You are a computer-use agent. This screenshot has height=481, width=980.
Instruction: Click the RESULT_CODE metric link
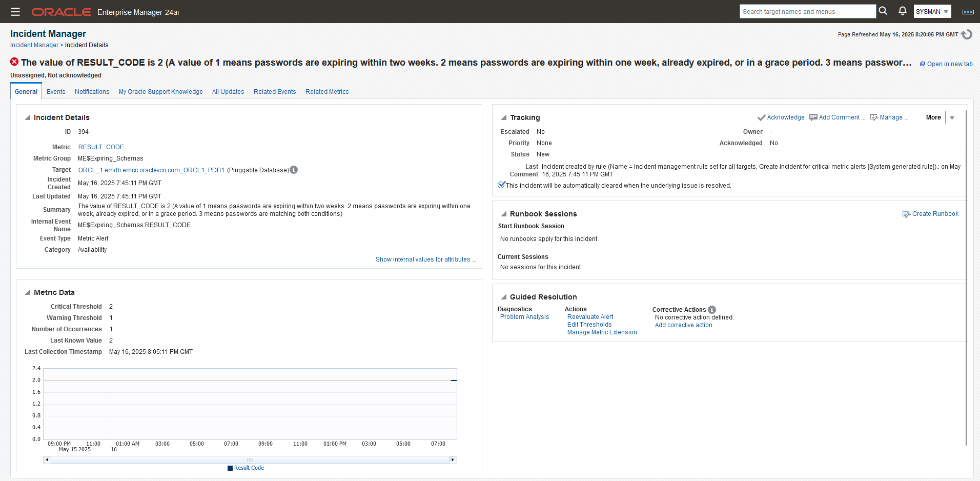click(101, 147)
